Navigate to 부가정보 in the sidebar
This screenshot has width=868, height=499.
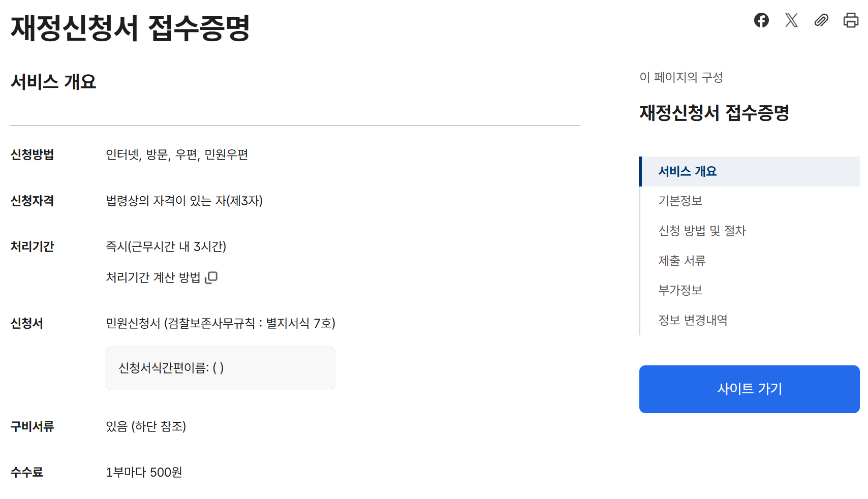(x=680, y=291)
